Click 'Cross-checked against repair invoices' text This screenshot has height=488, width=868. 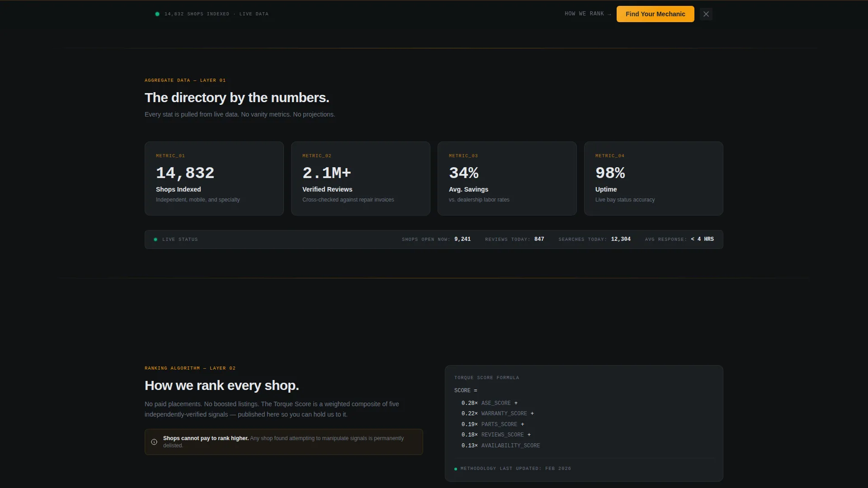[348, 200]
